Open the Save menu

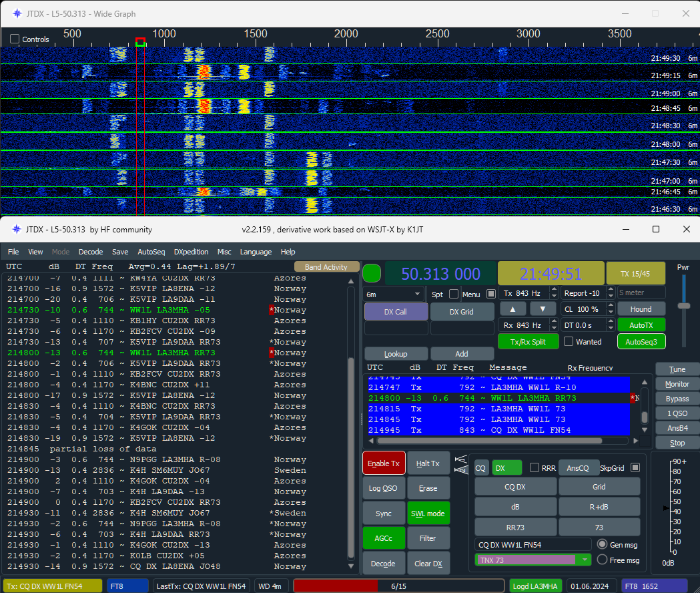coord(120,252)
